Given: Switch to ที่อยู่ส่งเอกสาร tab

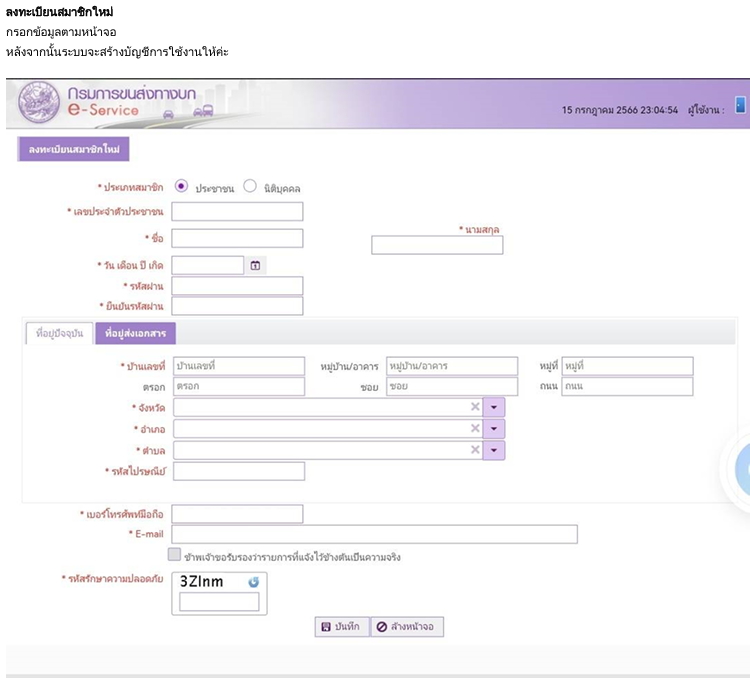Looking at the screenshot, I should 135,333.
